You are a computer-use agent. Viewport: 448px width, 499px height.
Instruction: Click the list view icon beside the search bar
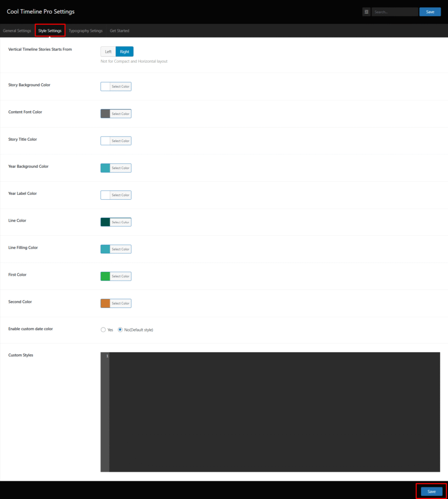tap(366, 12)
